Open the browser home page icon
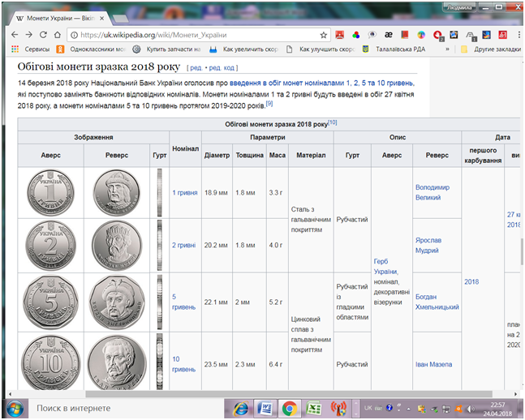525x420 pixels. coord(58,35)
